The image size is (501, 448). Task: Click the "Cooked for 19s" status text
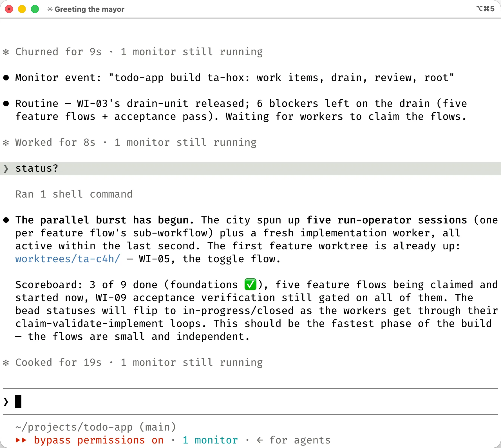pyautogui.click(x=58, y=362)
